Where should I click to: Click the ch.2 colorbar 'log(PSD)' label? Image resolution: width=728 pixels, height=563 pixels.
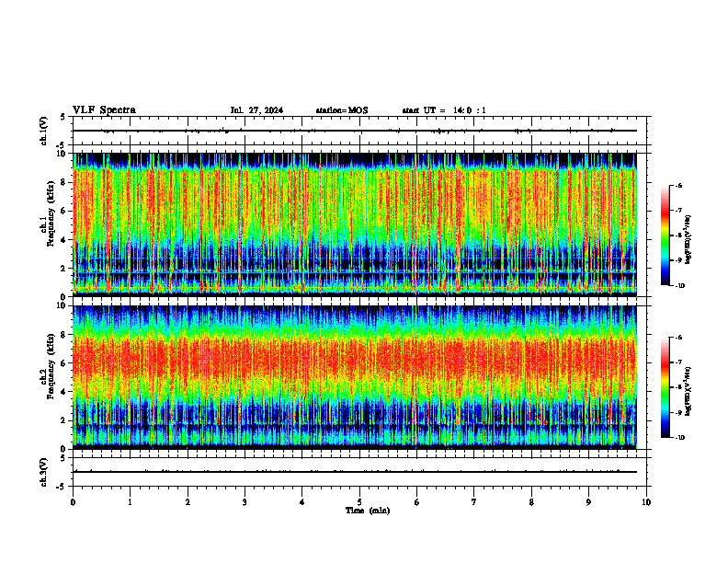[x=688, y=391]
